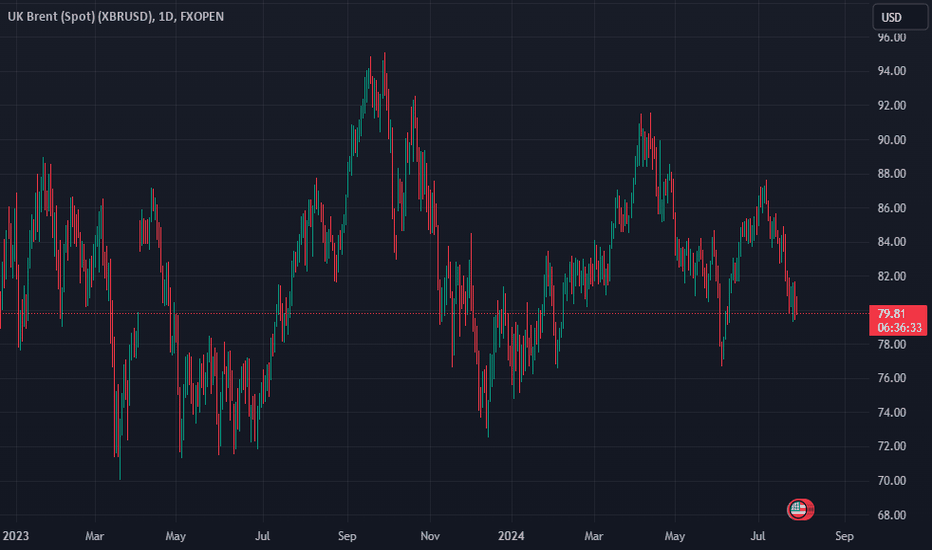The image size is (932, 550).
Task: Open the USD currency selector
Action: [x=900, y=17]
